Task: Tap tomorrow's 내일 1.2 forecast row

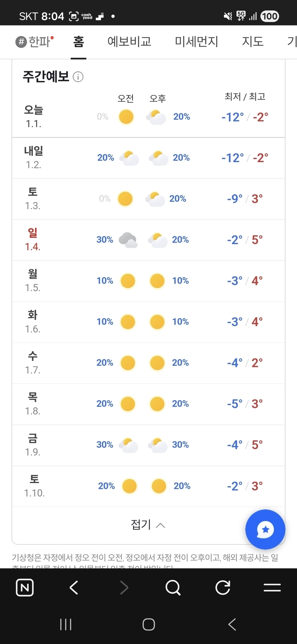Action: (148, 158)
